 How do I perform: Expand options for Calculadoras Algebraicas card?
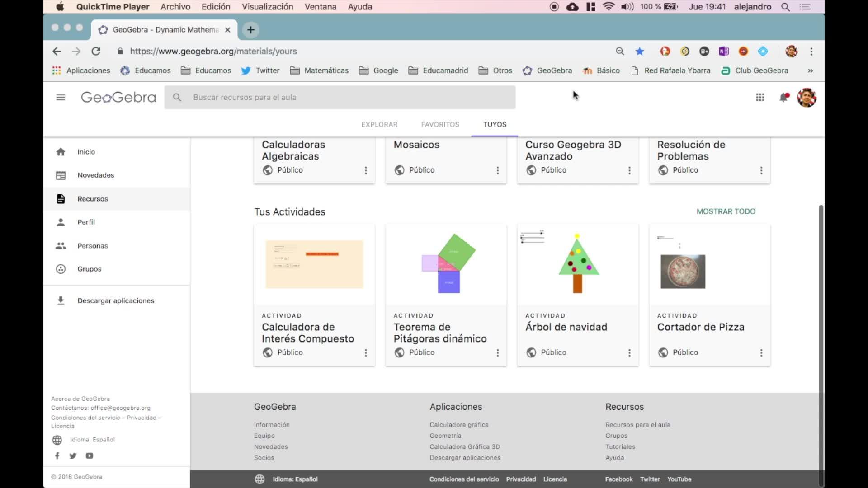pos(366,170)
